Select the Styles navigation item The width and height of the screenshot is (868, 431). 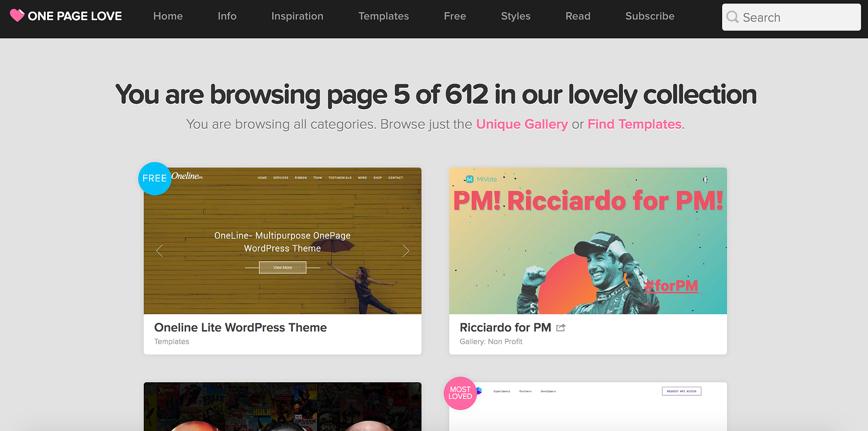pos(516,16)
